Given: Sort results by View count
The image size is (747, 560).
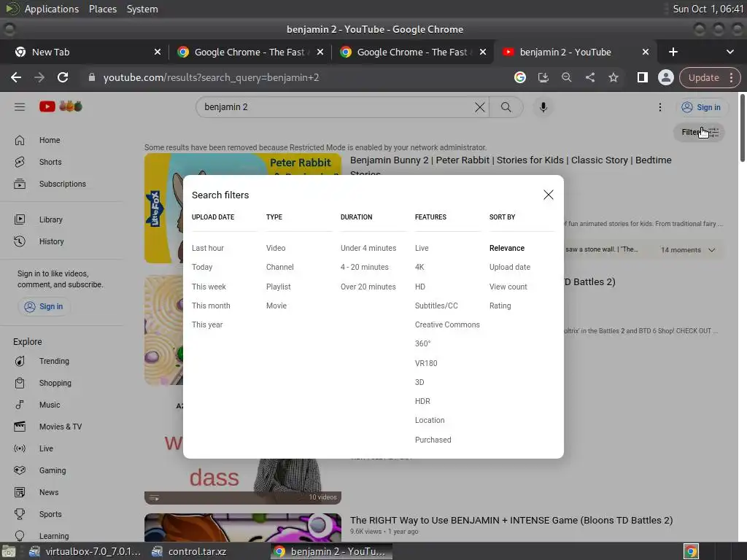Looking at the screenshot, I should click(x=508, y=287).
